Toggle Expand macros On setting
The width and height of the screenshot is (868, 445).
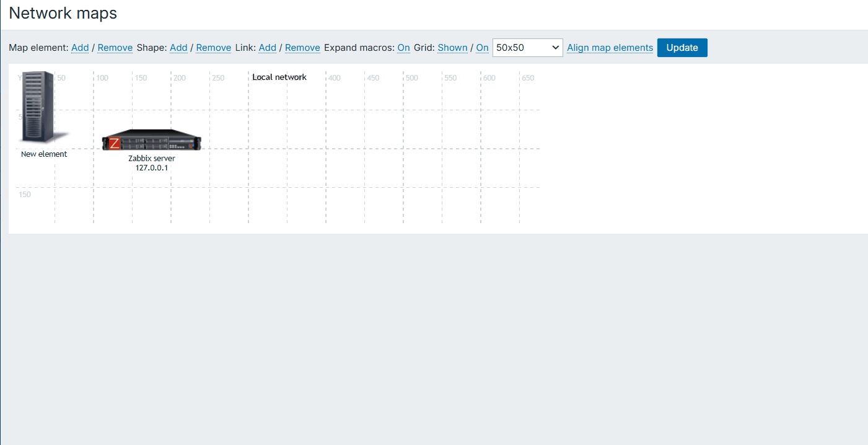403,48
